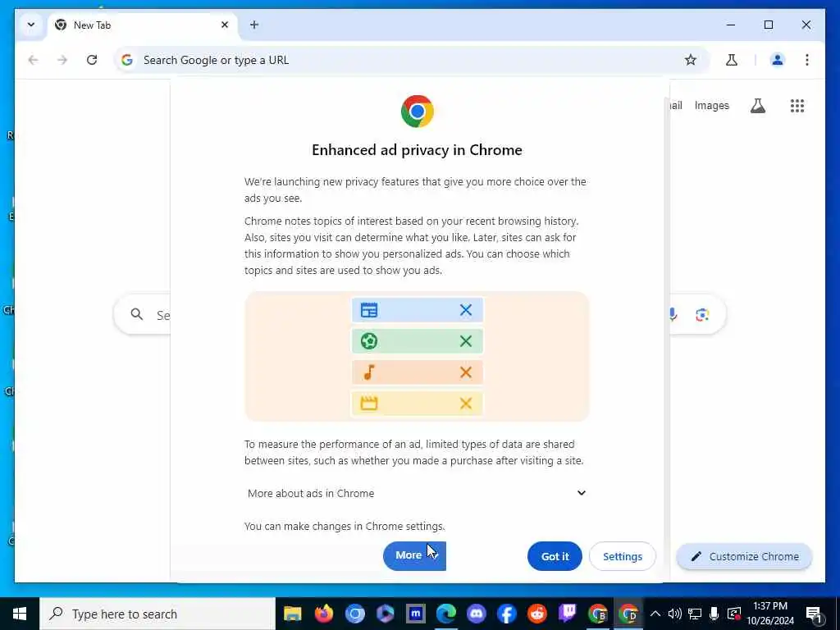Open Chrome Labs flask in toolbar

pyautogui.click(x=731, y=60)
